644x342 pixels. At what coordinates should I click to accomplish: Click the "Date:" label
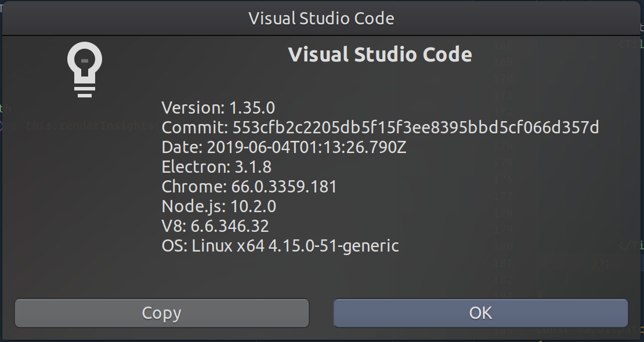(182, 148)
